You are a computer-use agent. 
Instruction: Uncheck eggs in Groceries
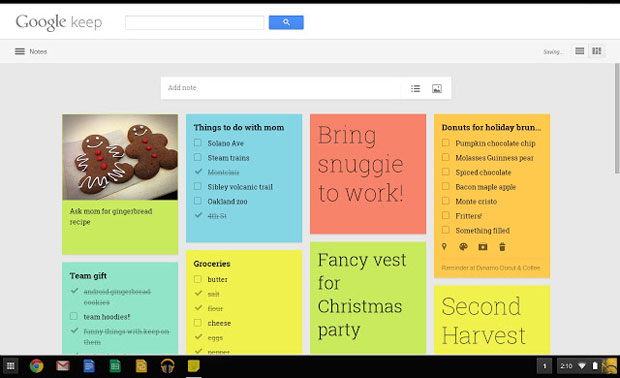click(198, 337)
